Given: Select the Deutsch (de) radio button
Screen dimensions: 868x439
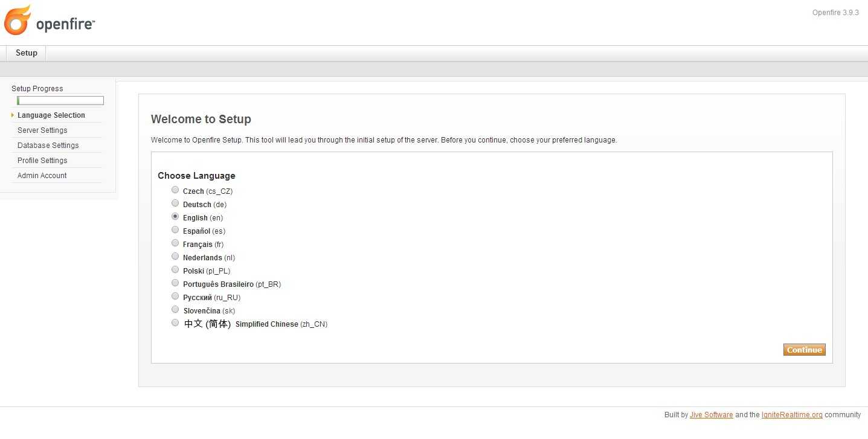Looking at the screenshot, I should click(x=175, y=203).
